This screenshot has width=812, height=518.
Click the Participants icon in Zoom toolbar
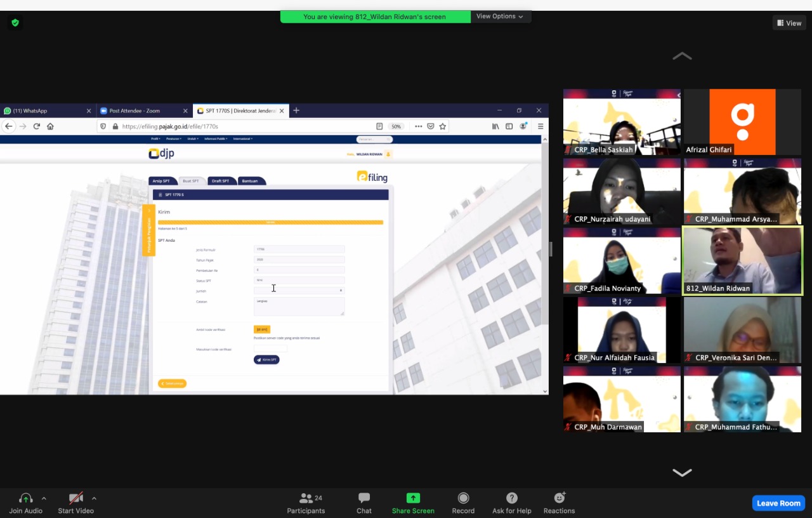(306, 499)
